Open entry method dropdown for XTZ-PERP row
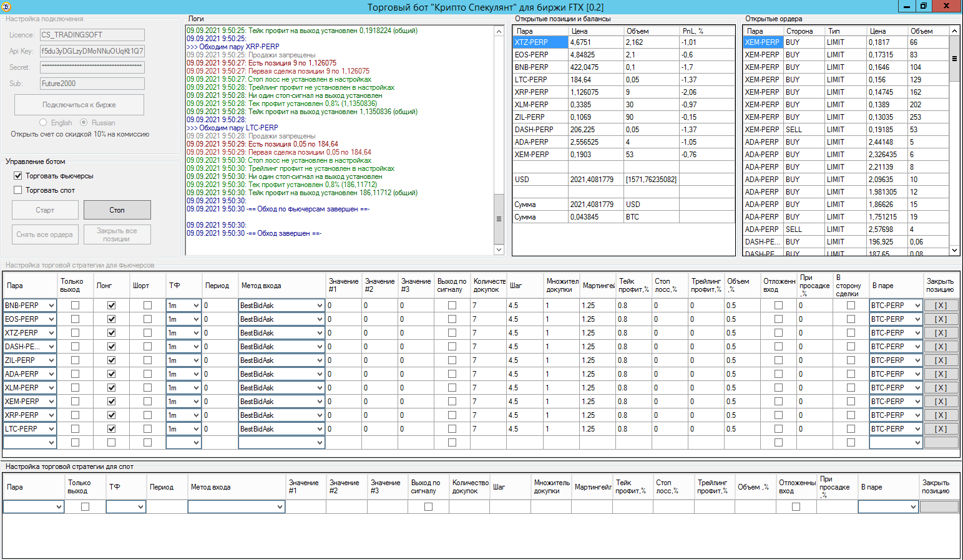 point(320,333)
